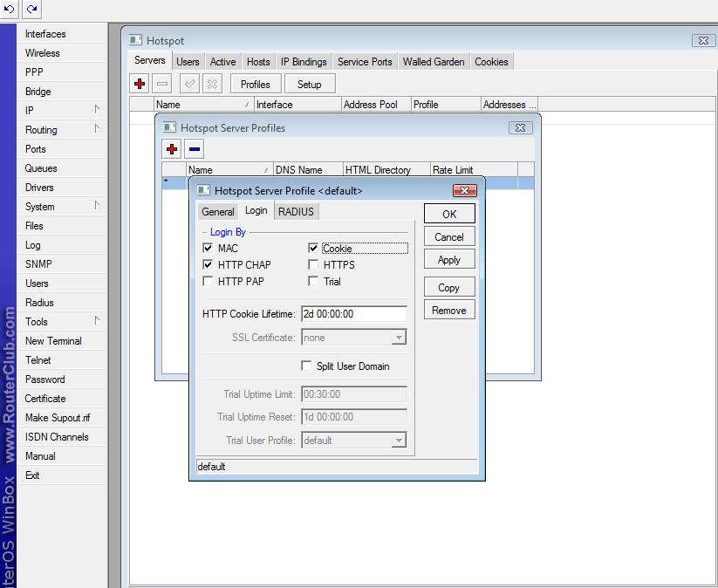Click the undo arrow icon
Image resolution: width=718 pixels, height=588 pixels.
tap(9, 9)
